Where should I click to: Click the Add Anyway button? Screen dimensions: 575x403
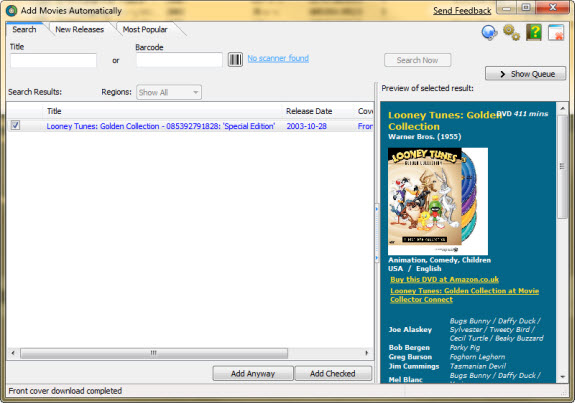253,373
